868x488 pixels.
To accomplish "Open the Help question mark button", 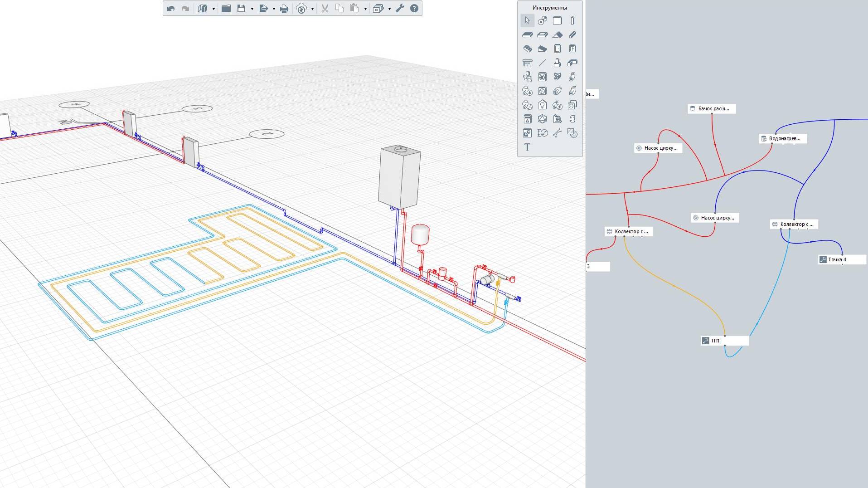I will [x=414, y=8].
